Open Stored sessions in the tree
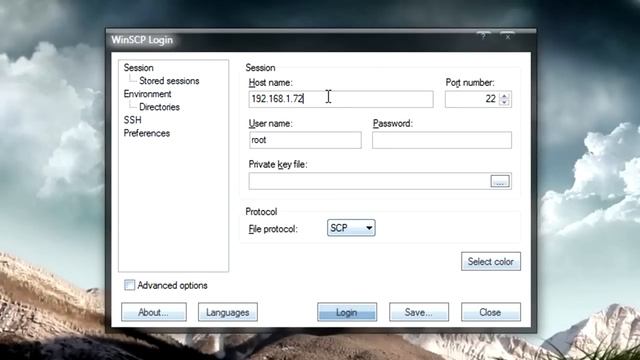The width and height of the screenshot is (640, 360). pyautogui.click(x=169, y=81)
